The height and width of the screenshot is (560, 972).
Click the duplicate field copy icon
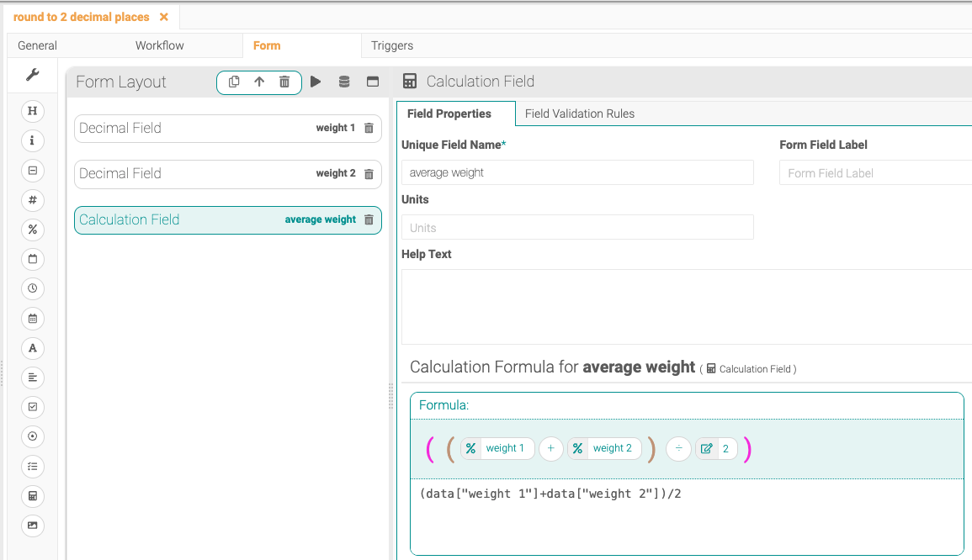point(234,82)
